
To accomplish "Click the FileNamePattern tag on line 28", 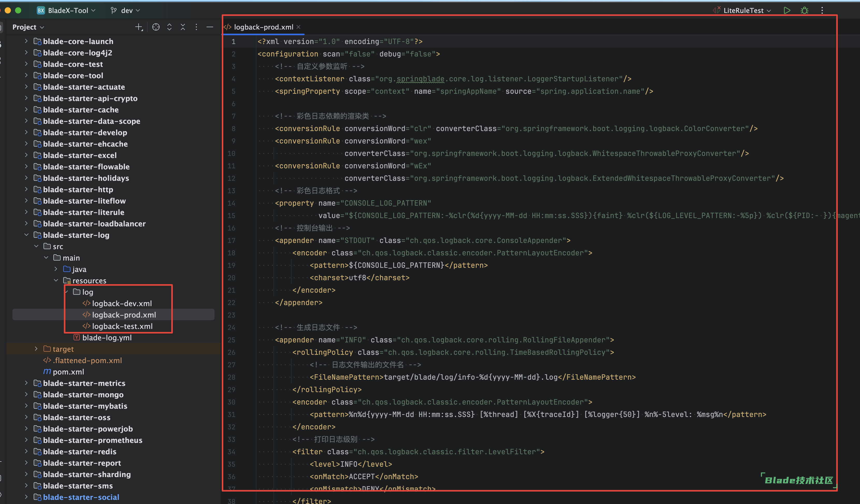I will click(347, 377).
